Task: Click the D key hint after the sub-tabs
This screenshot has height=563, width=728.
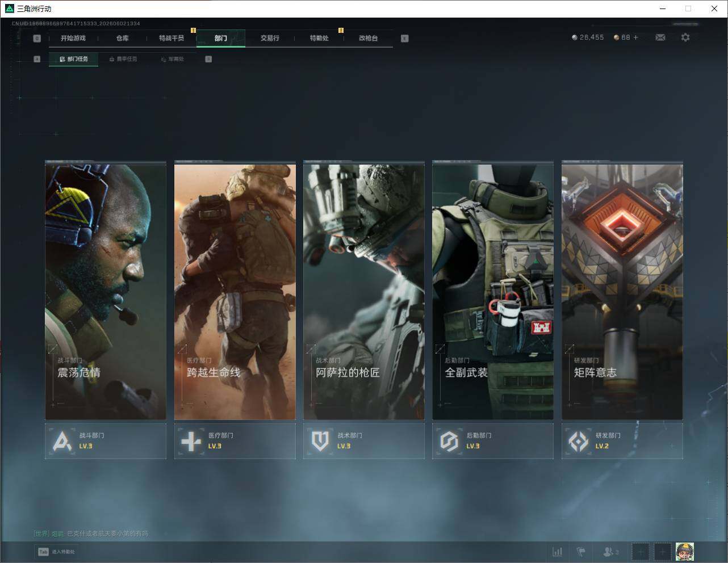Action: (208, 59)
